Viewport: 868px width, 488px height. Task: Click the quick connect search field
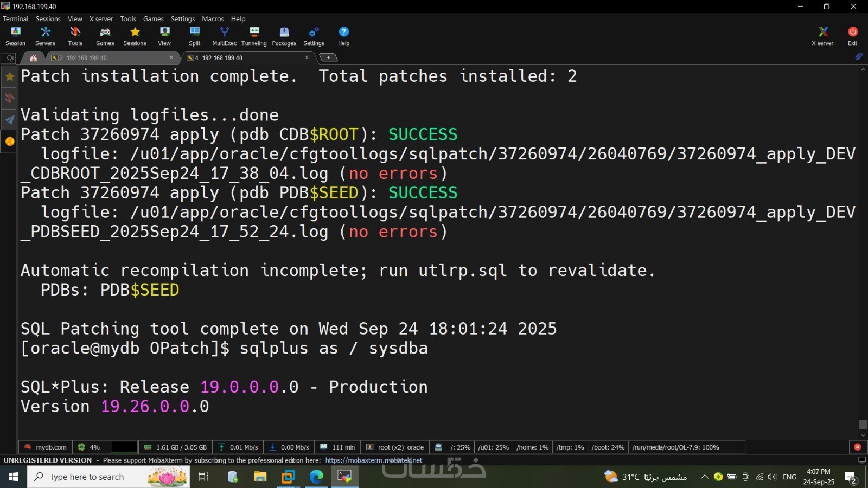click(9, 58)
